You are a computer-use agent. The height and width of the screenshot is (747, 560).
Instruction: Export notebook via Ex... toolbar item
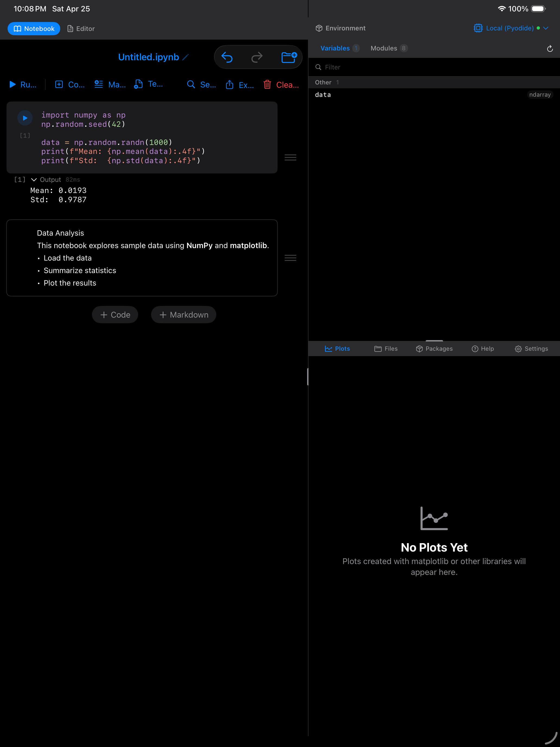tap(240, 84)
